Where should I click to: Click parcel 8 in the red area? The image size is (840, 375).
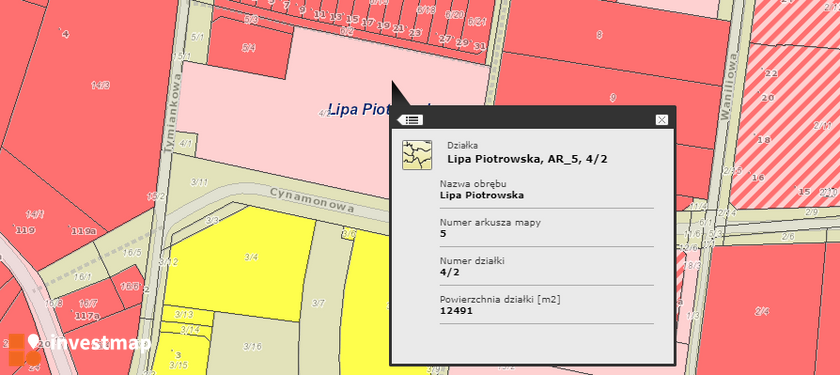599,35
